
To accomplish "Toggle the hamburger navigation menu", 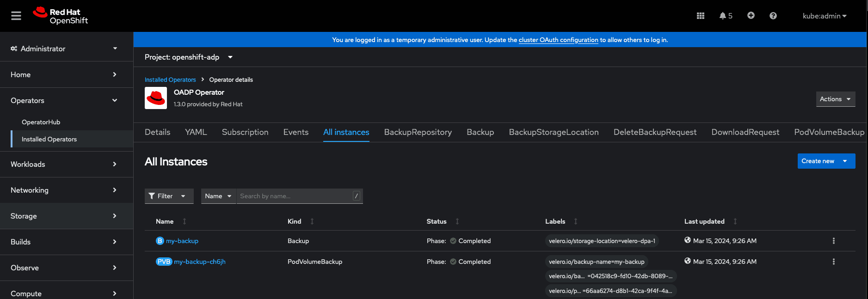I will pyautogui.click(x=16, y=16).
